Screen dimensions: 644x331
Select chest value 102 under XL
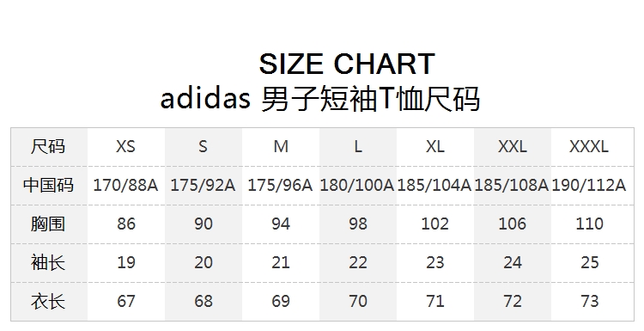tap(435, 224)
